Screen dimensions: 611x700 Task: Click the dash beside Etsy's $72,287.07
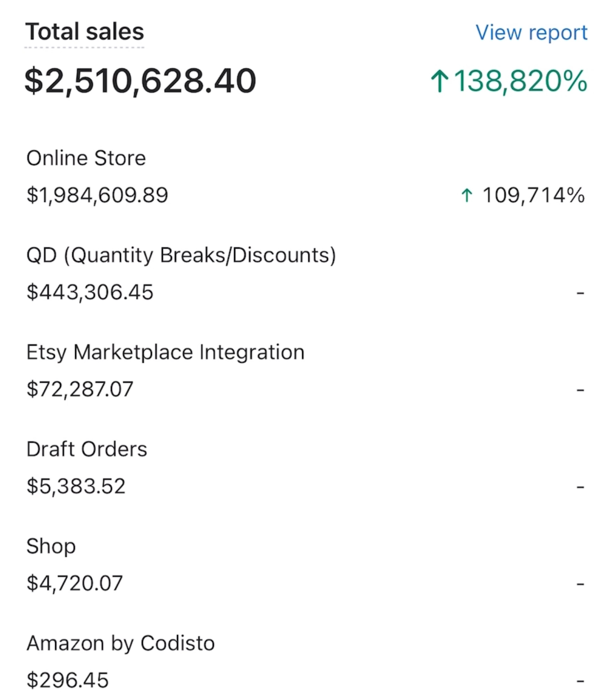[x=580, y=390]
